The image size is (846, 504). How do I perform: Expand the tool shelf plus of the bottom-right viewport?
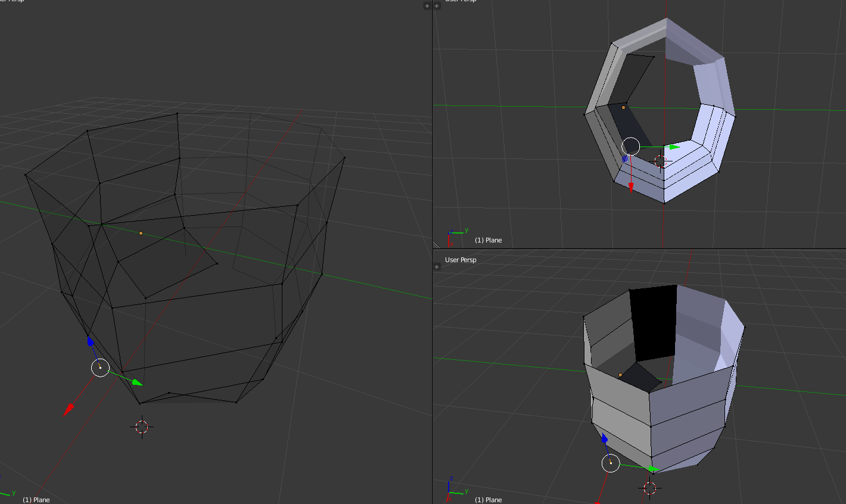437,267
